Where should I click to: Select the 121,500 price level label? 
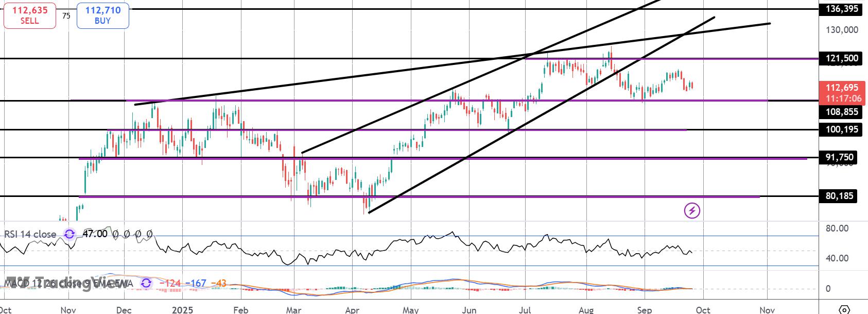point(842,58)
